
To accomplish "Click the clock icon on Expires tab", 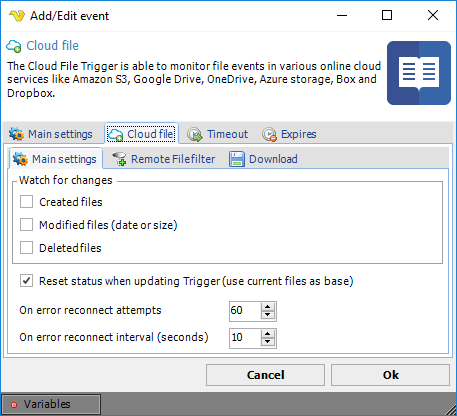I will (x=269, y=134).
